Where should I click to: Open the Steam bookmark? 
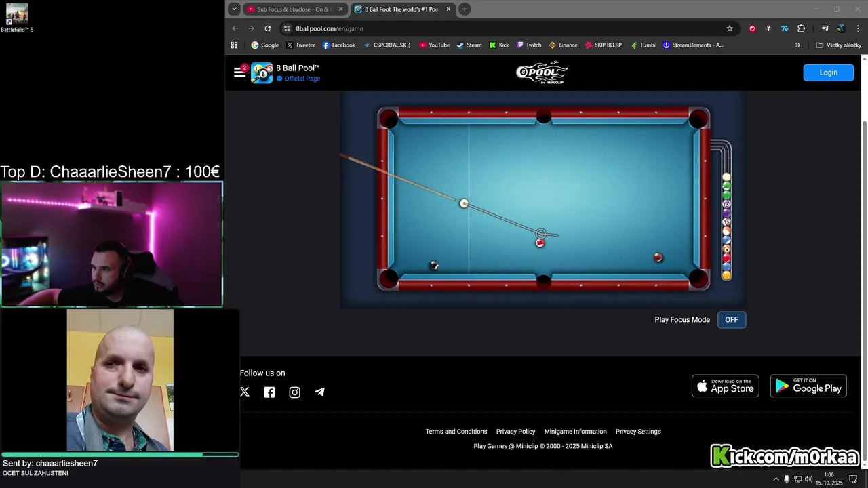pos(469,45)
